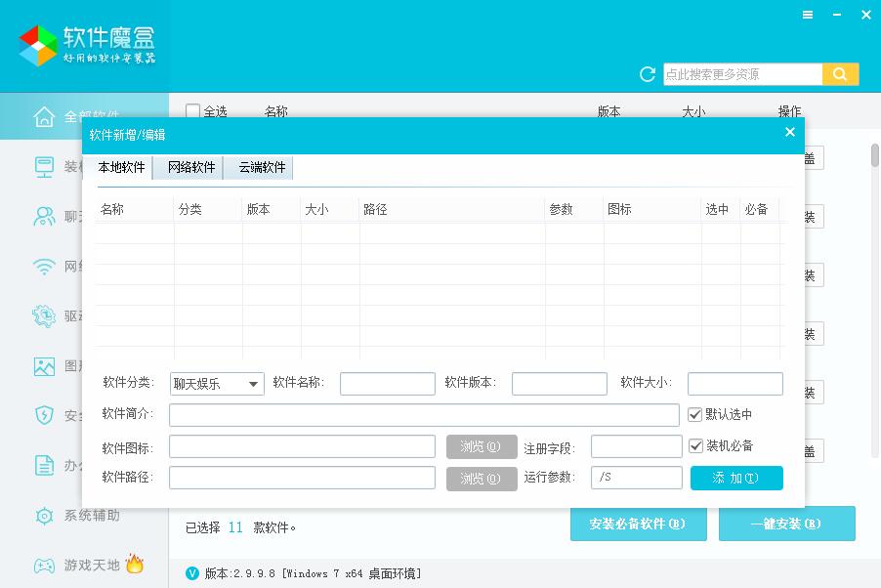Click the 添加(I) button

pos(735,478)
